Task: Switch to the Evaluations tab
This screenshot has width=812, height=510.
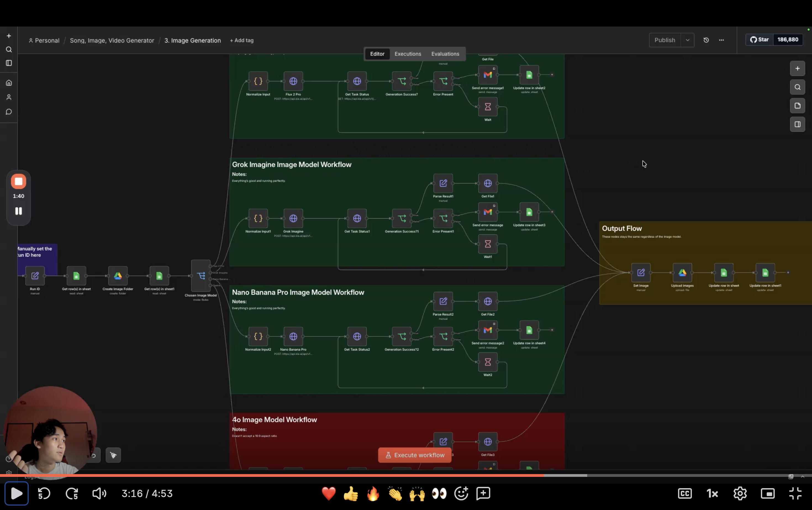Action: point(445,54)
